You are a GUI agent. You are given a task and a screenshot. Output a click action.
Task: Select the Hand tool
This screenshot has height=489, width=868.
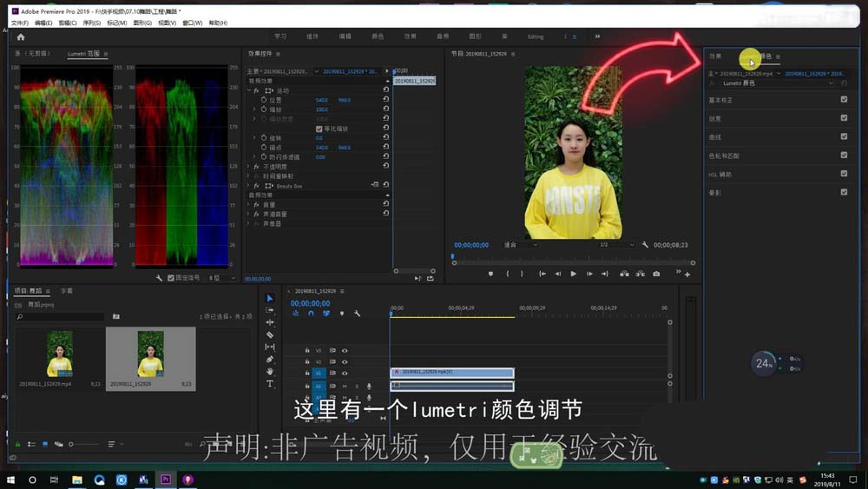coord(270,371)
